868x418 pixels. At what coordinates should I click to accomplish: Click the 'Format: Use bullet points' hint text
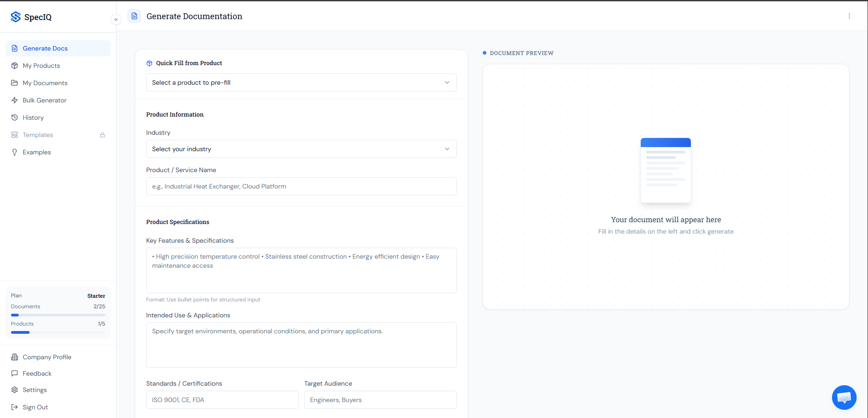[203, 300]
